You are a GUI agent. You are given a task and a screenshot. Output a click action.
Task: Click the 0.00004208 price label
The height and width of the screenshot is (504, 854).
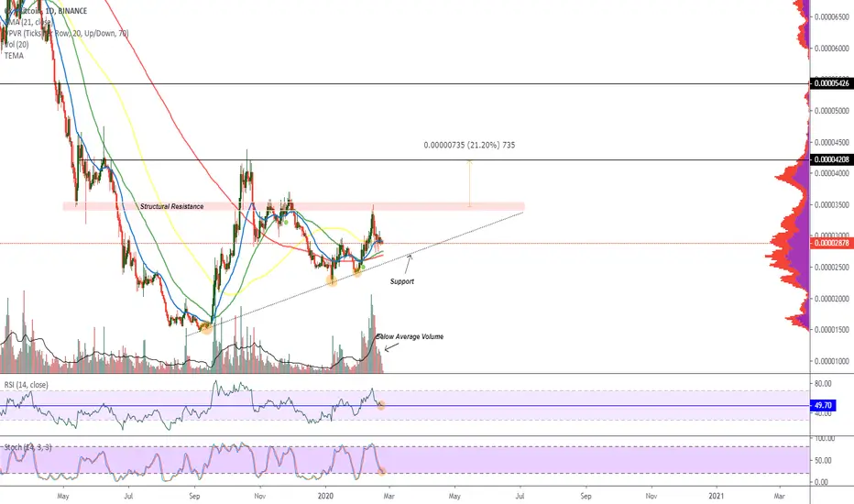point(831,159)
